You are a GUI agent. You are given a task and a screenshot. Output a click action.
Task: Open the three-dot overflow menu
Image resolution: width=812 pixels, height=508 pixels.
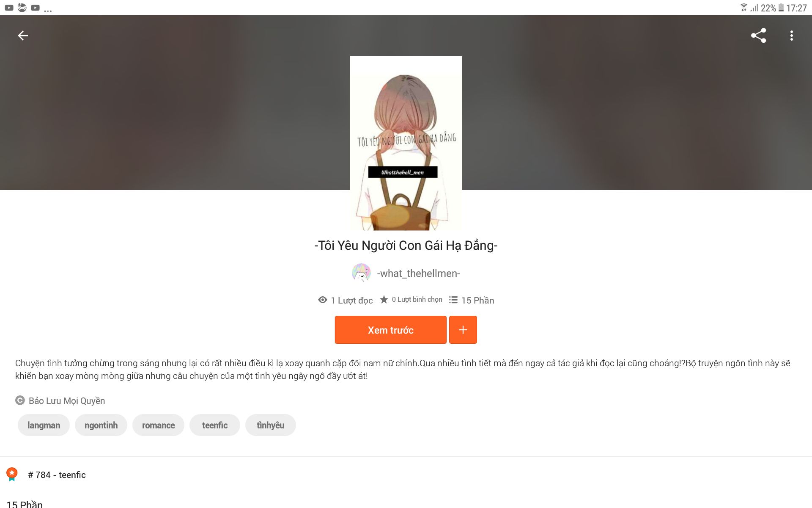click(792, 36)
